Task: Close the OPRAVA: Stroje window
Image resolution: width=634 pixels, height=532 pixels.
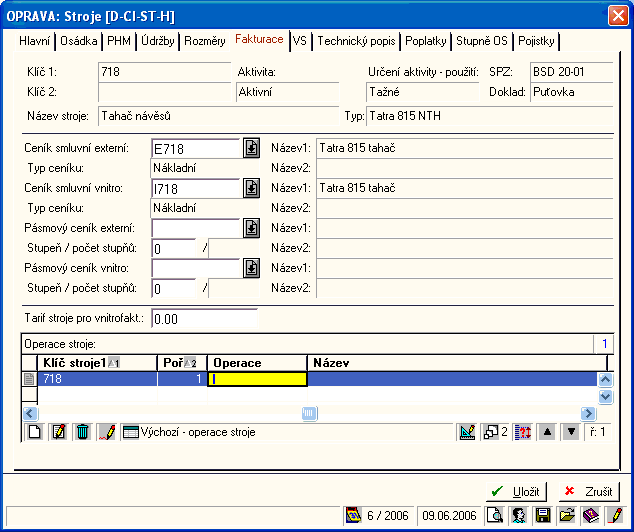Action: coord(618,16)
